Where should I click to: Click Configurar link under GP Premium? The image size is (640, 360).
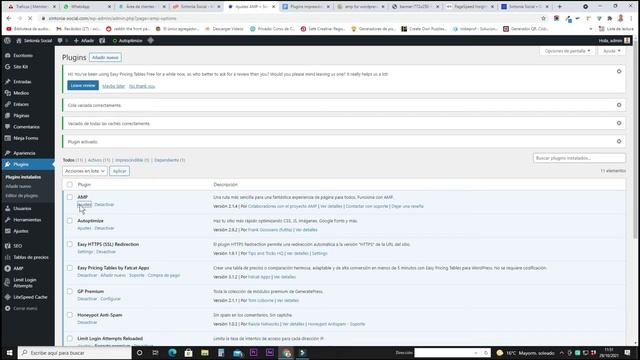pos(111,299)
